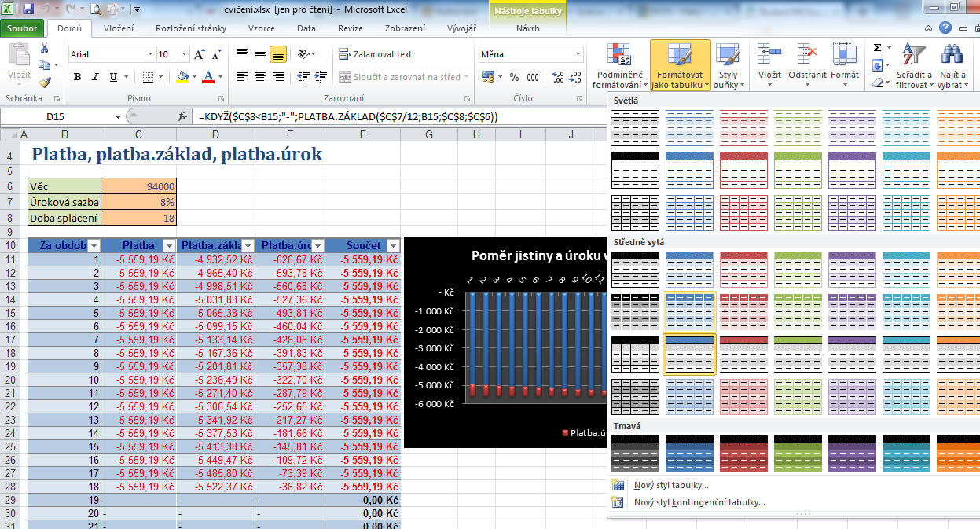Open the Platba column filter dropdown
The width and height of the screenshot is (980, 529).
pos(168,246)
